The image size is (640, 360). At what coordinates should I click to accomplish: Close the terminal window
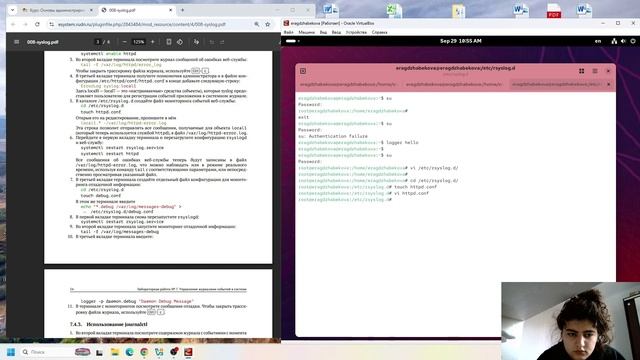coord(608,71)
